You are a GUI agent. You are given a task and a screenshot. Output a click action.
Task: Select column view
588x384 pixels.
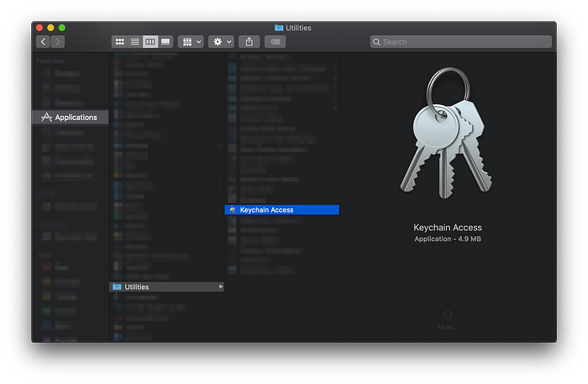pos(150,42)
